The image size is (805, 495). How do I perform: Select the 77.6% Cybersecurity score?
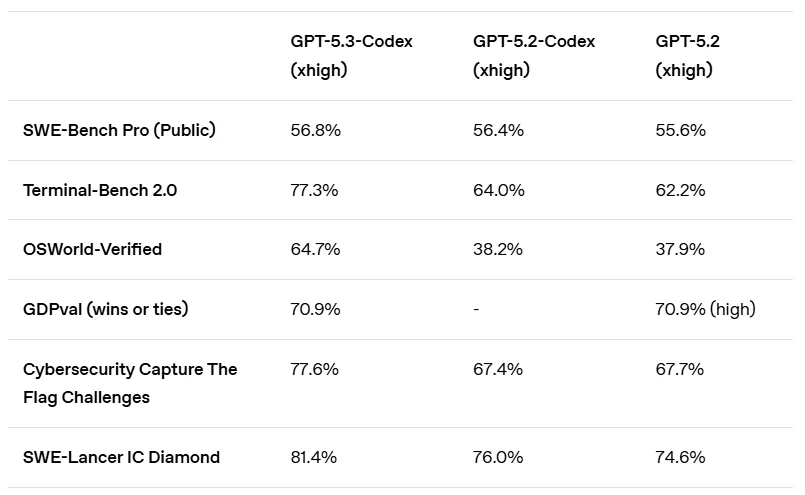pyautogui.click(x=316, y=369)
